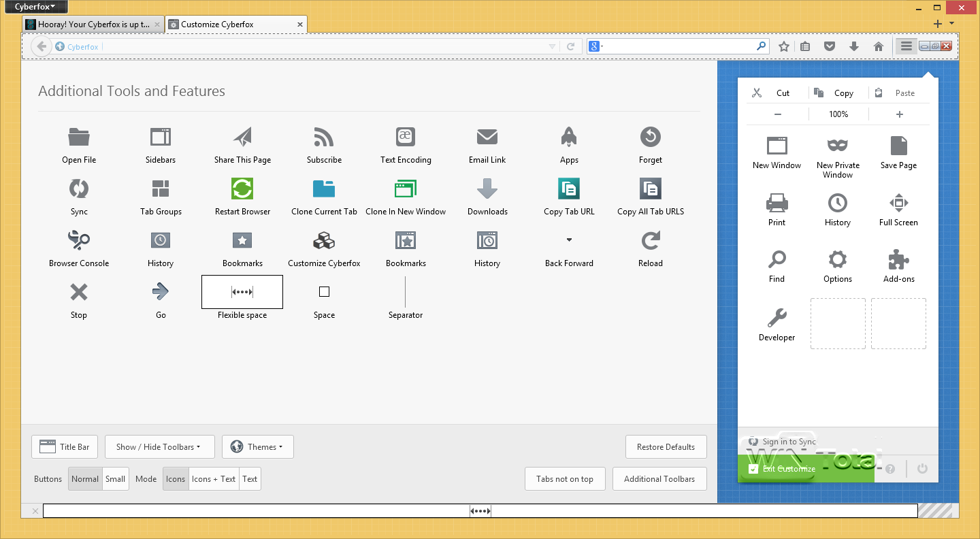Pick the Sidebars tool icon

click(x=161, y=137)
